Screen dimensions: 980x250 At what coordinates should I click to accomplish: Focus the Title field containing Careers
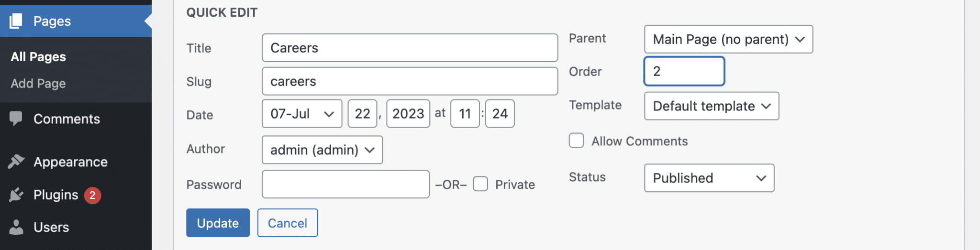pos(409,48)
